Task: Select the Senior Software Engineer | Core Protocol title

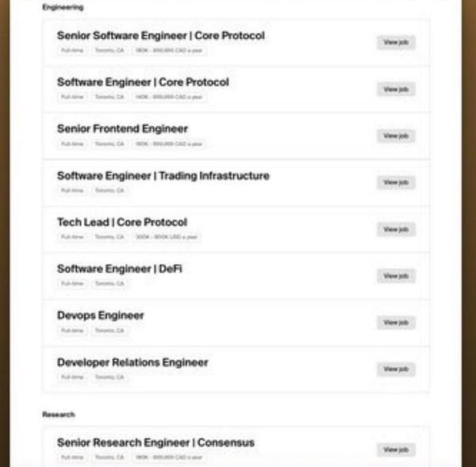Action: 160,36
